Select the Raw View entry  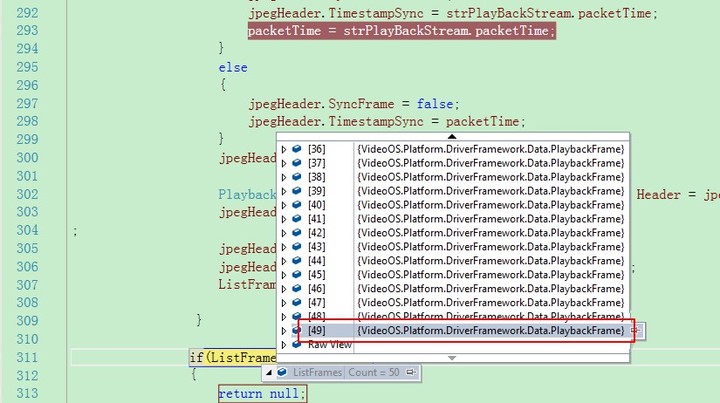[x=329, y=344]
